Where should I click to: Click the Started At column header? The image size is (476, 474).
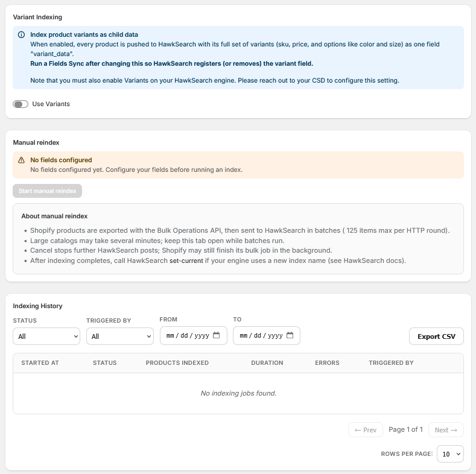40,362
